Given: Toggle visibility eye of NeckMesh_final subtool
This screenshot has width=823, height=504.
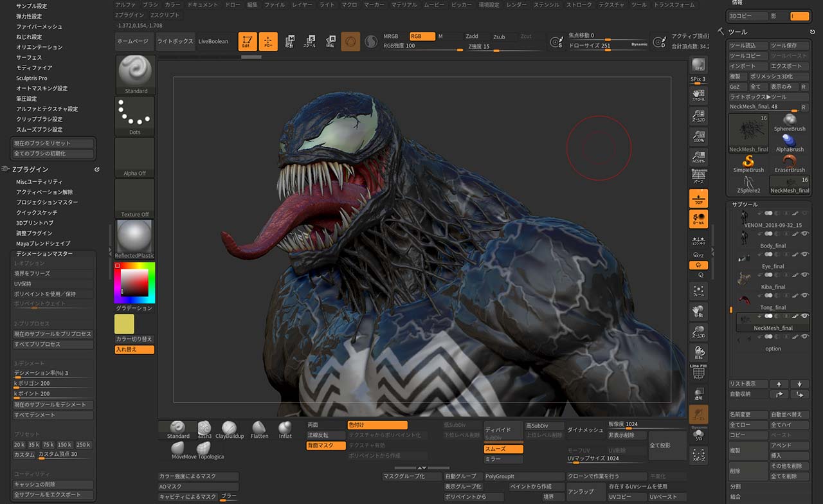Looking at the screenshot, I should point(805,316).
